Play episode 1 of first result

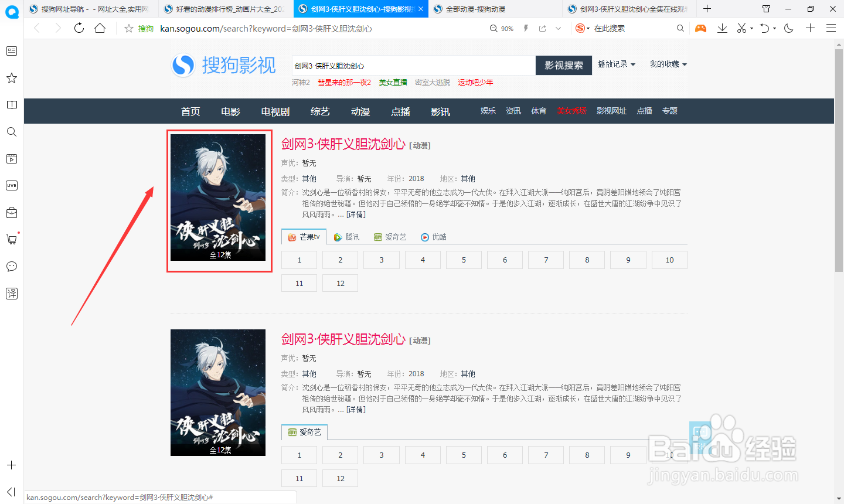point(300,260)
